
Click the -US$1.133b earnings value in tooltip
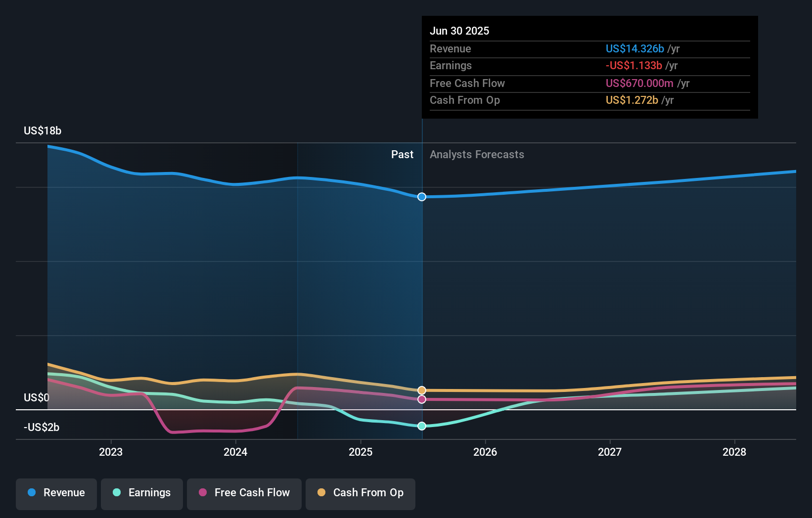pyautogui.click(x=634, y=65)
